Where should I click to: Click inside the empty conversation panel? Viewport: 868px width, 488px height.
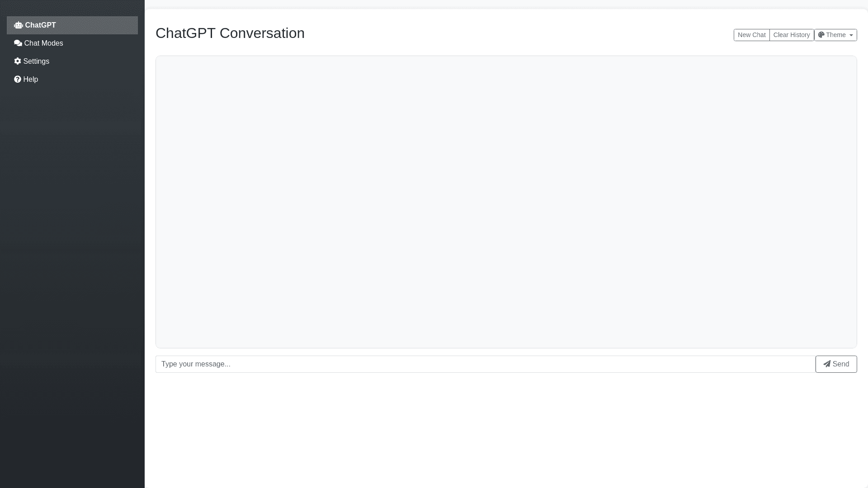pos(506,202)
